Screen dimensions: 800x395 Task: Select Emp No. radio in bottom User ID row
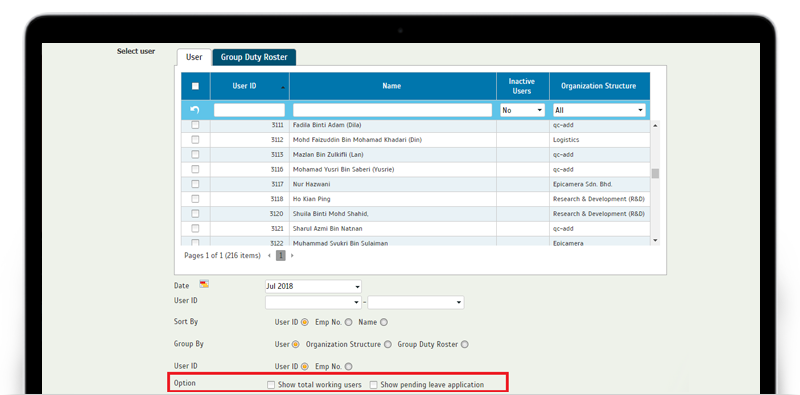click(x=348, y=366)
